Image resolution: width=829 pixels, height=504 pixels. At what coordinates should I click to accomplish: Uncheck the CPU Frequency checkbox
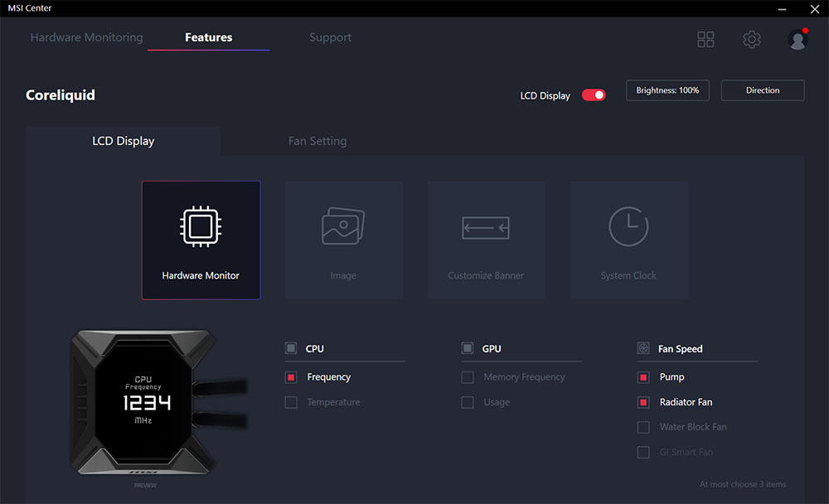click(291, 377)
